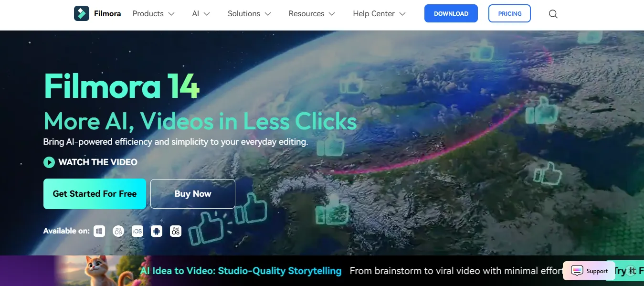Image resolution: width=644 pixels, height=286 pixels.
Task: Click the Watch the Video play icon
Action: (x=49, y=162)
